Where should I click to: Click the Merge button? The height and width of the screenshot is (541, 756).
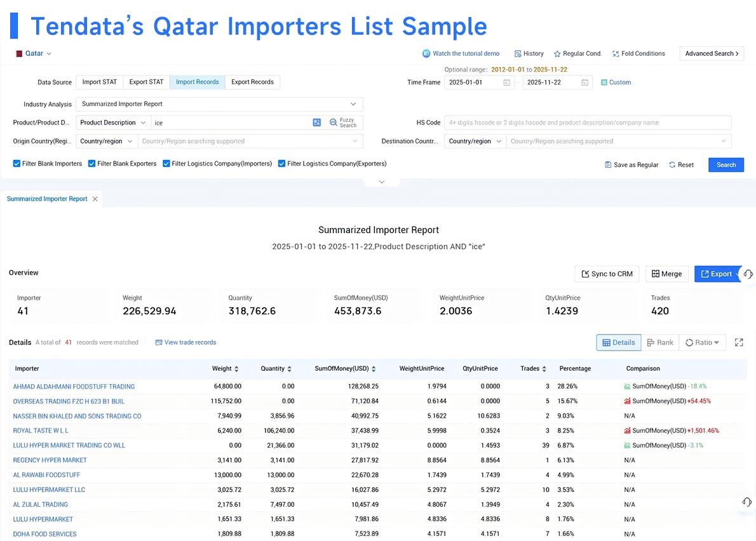(666, 274)
